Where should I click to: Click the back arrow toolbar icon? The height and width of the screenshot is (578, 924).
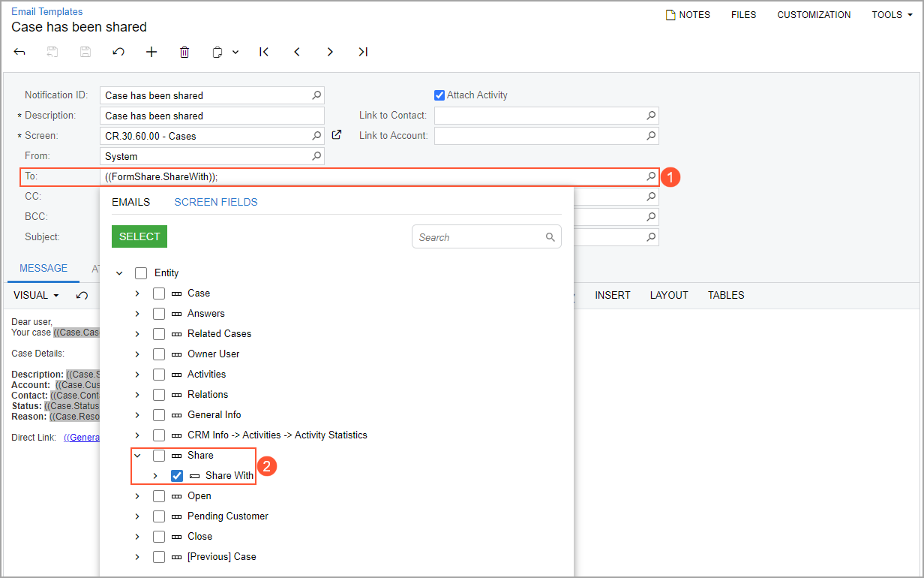click(20, 52)
